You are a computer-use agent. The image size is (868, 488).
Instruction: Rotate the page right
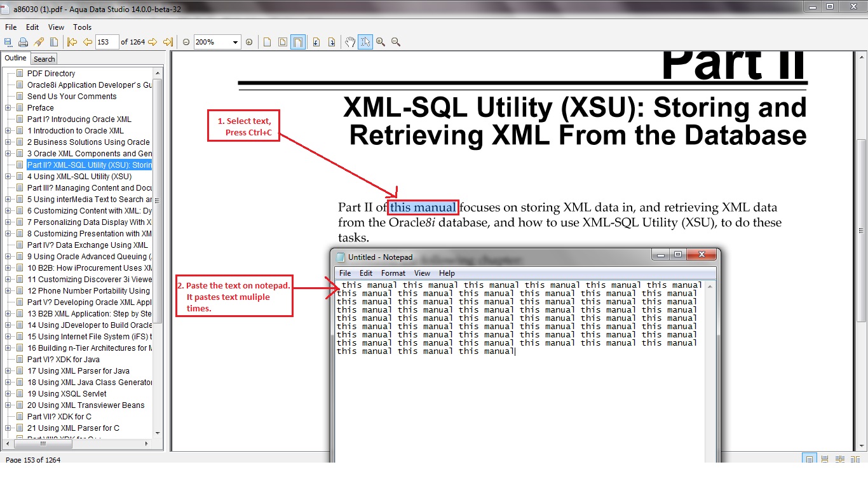[332, 42]
